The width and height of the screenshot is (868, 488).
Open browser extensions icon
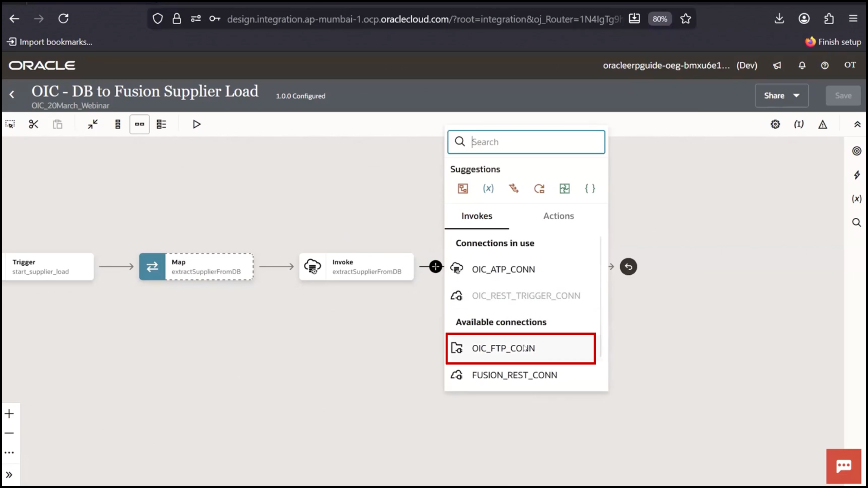[829, 19]
